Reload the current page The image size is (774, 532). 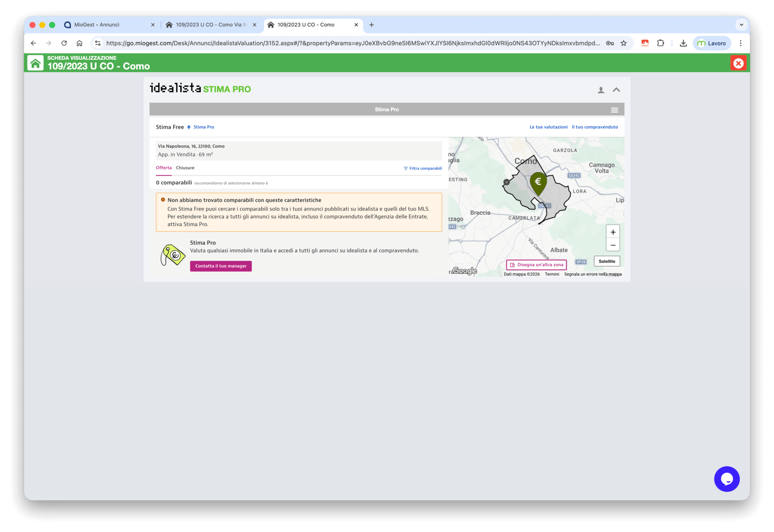(x=64, y=43)
